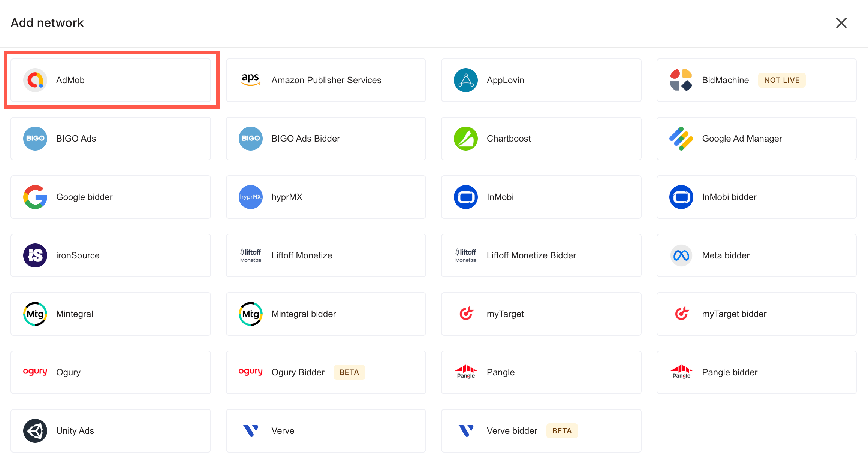Select the Ogury network label
The height and width of the screenshot is (463, 868).
[69, 372]
